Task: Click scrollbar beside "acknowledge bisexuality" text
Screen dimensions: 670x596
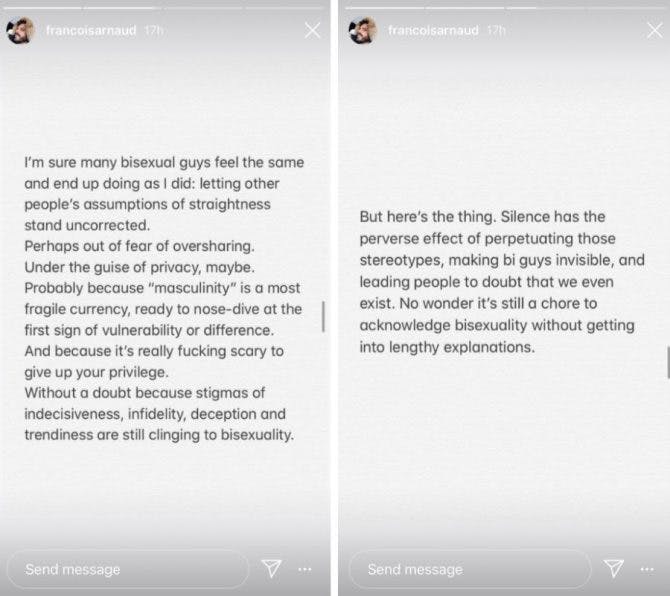Action: (x=667, y=361)
